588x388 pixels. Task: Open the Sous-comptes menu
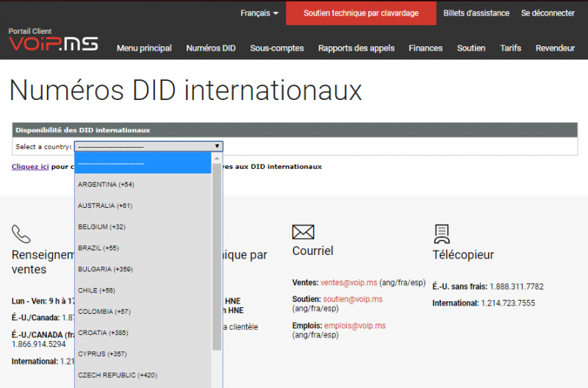(277, 48)
